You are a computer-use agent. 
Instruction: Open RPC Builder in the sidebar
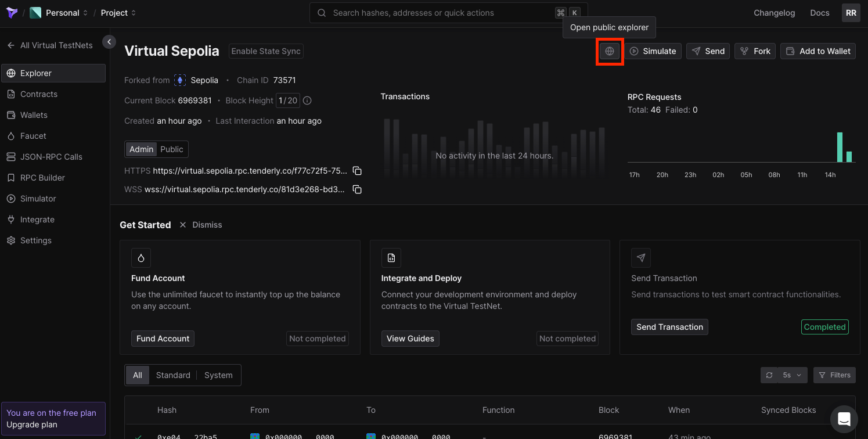pos(53,178)
